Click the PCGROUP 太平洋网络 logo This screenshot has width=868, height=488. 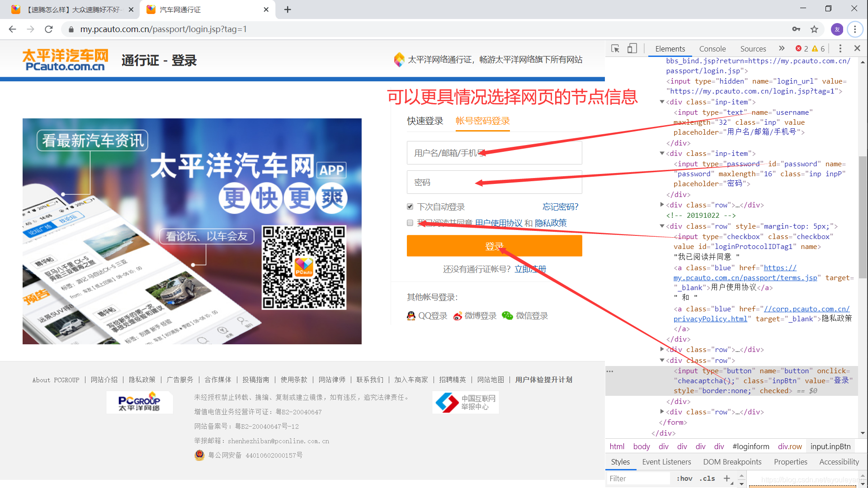[139, 402]
